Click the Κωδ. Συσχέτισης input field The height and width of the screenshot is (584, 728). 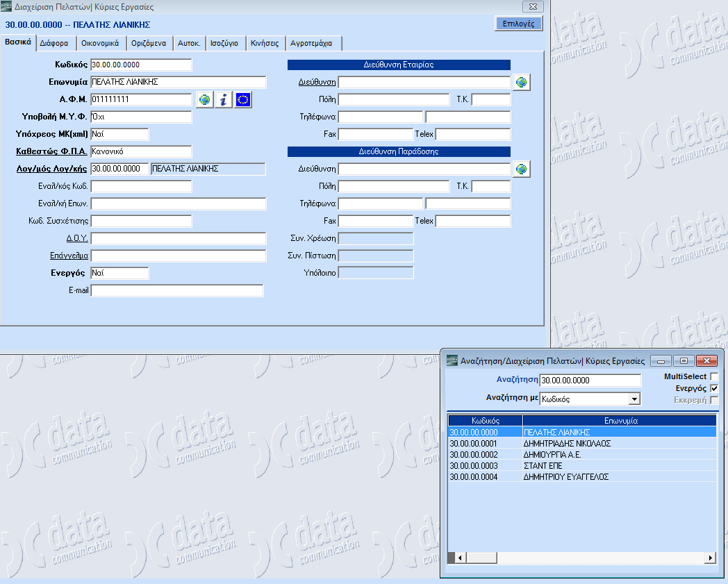point(141,221)
